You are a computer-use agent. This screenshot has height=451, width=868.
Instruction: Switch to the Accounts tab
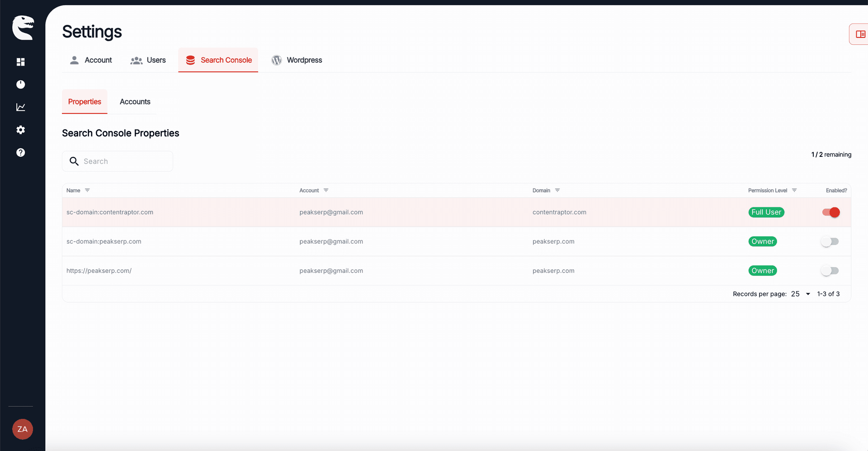point(135,102)
